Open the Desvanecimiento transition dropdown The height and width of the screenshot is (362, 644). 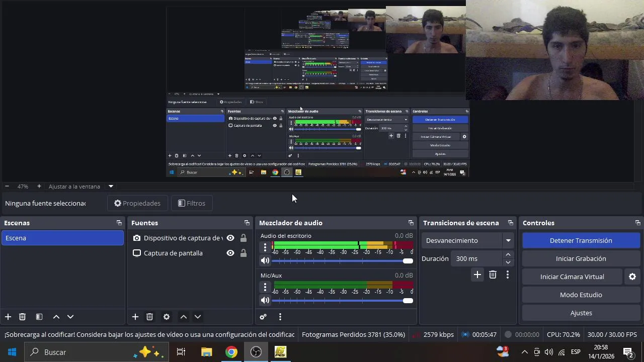(x=467, y=240)
